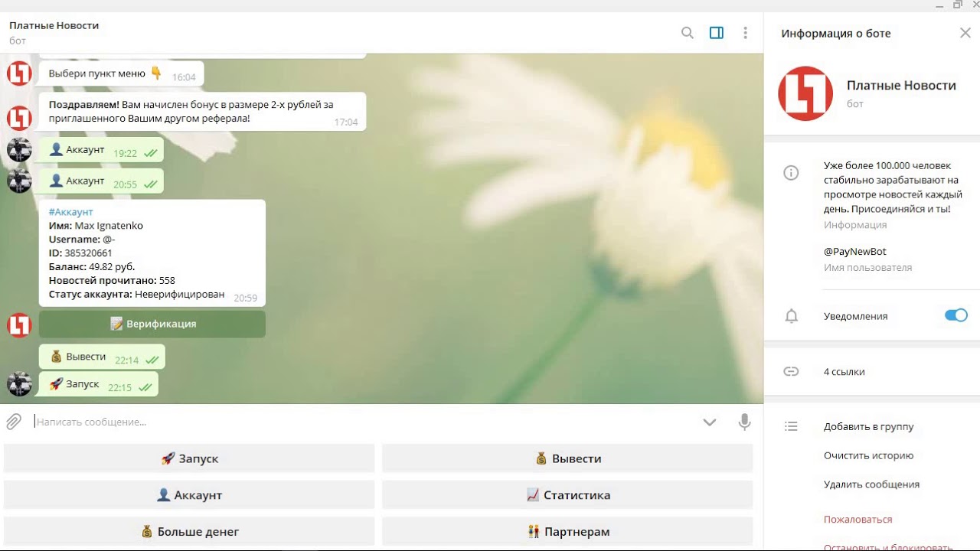Open bot avatar beside Выбери пункт меню
The image size is (980, 551).
(19, 73)
